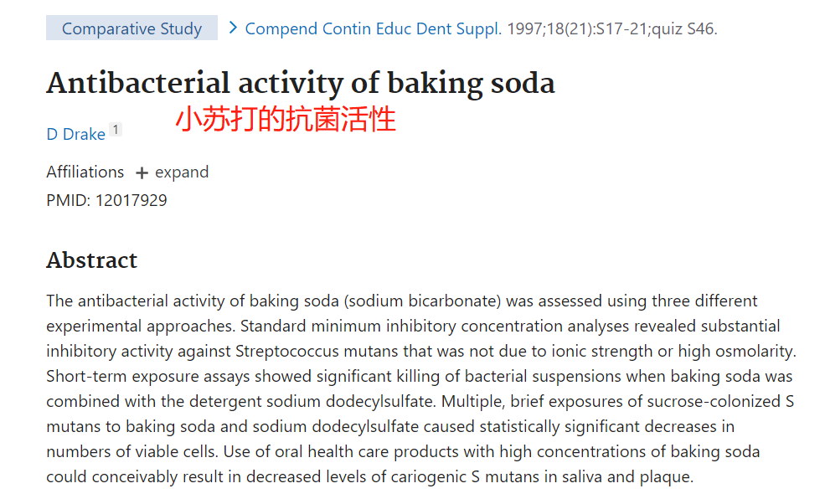The image size is (825, 504).
Task: Click the article title Antibacterial activity of baking soda
Action: [x=301, y=83]
